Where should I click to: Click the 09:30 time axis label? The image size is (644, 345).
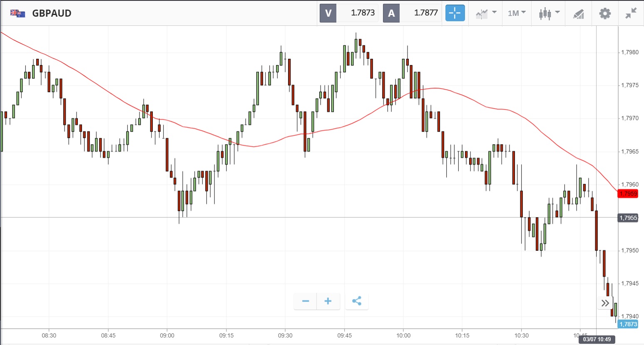[x=285, y=335]
